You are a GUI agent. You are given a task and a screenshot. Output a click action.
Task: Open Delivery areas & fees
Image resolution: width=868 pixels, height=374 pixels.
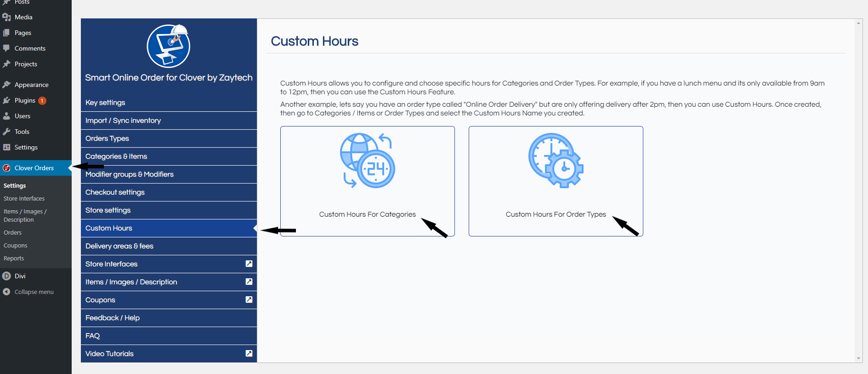coord(169,246)
